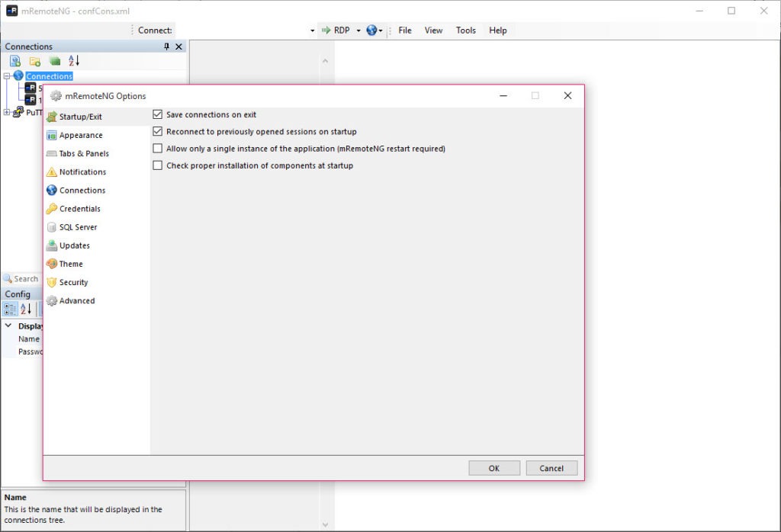Open the File menu
This screenshot has height=532, width=781.
405,30
